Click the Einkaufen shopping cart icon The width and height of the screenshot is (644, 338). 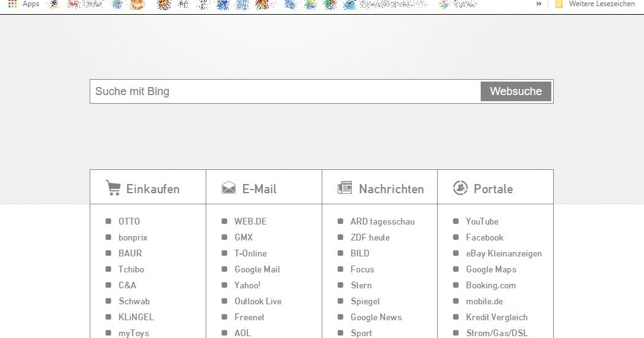click(113, 188)
